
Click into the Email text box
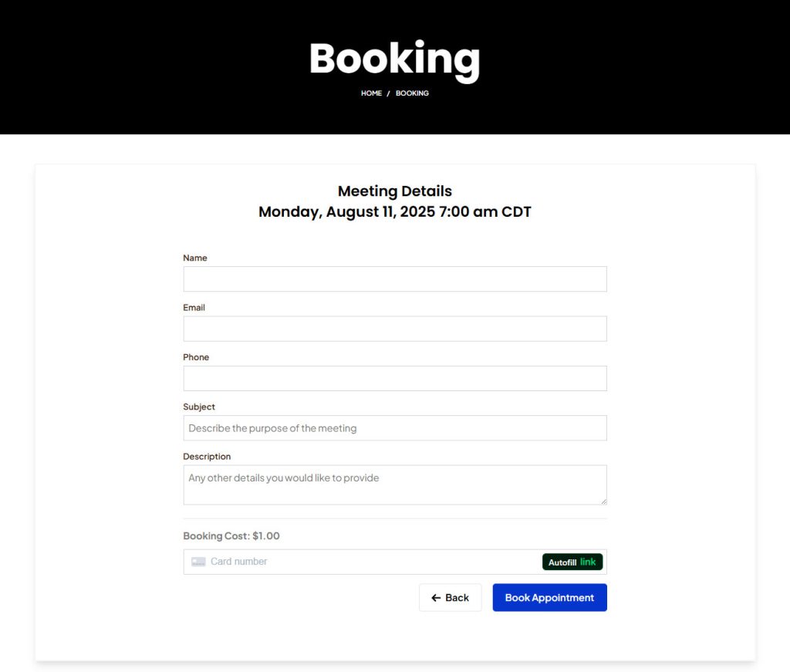(x=394, y=329)
